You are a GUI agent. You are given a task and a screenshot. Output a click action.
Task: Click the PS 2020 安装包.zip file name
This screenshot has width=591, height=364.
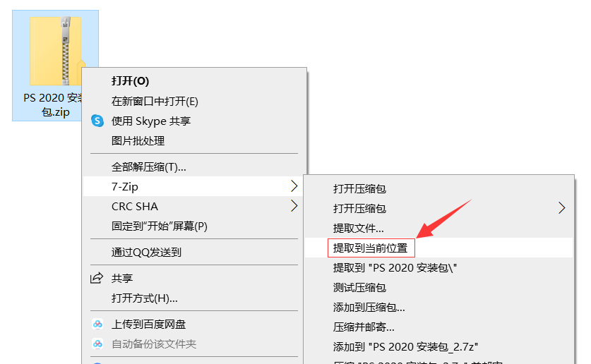(x=53, y=104)
